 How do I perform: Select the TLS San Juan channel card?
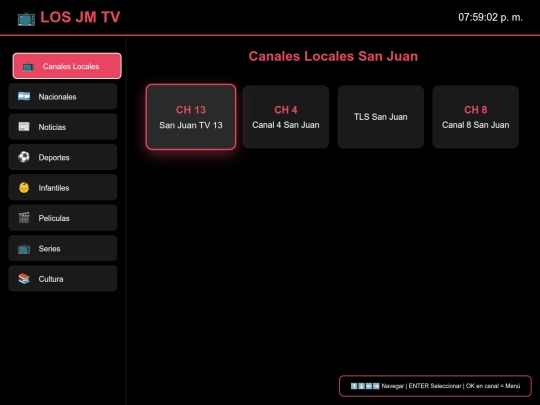381,117
